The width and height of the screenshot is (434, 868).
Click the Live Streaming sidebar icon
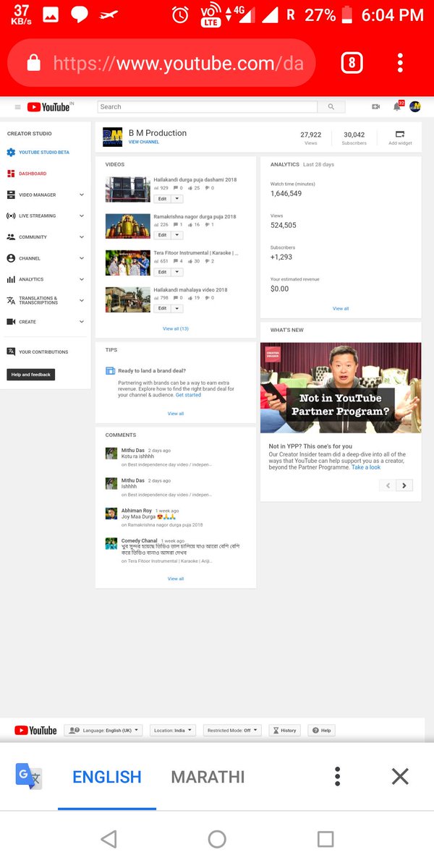pyautogui.click(x=11, y=216)
